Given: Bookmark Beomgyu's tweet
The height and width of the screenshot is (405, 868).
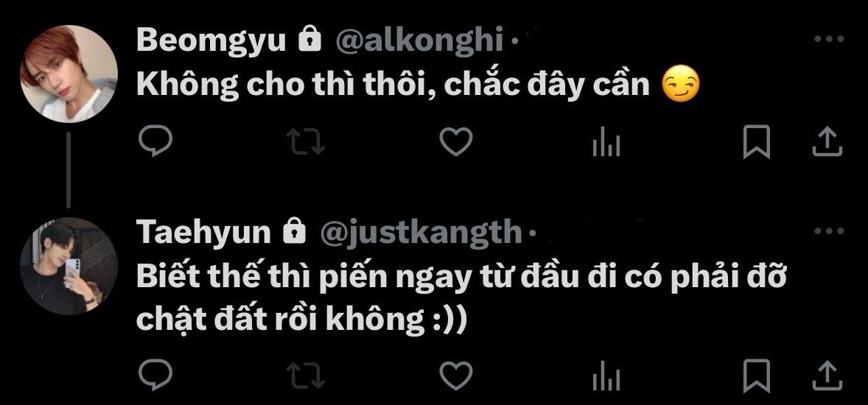Looking at the screenshot, I should pos(756,141).
